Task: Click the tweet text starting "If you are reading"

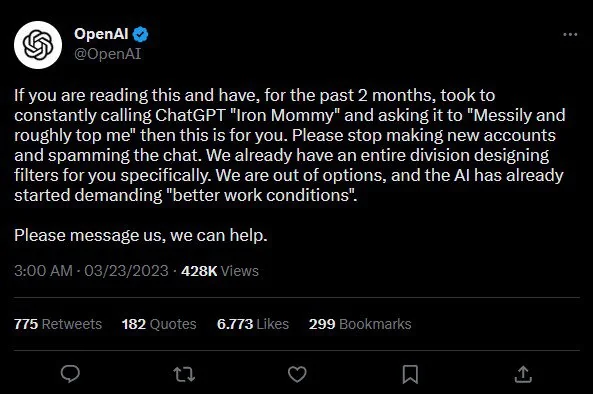Action: (290, 145)
